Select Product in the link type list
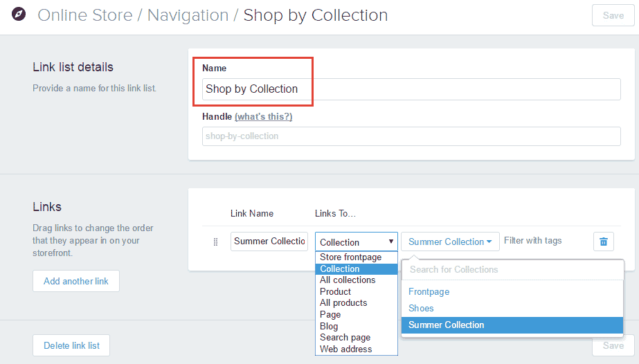Viewport: 639px width, 364px height. click(x=336, y=291)
